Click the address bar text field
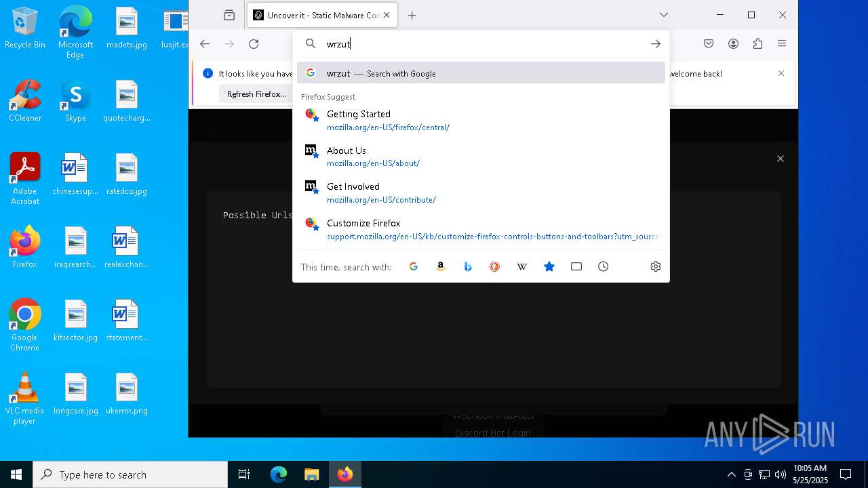868x488 pixels. pos(481,43)
